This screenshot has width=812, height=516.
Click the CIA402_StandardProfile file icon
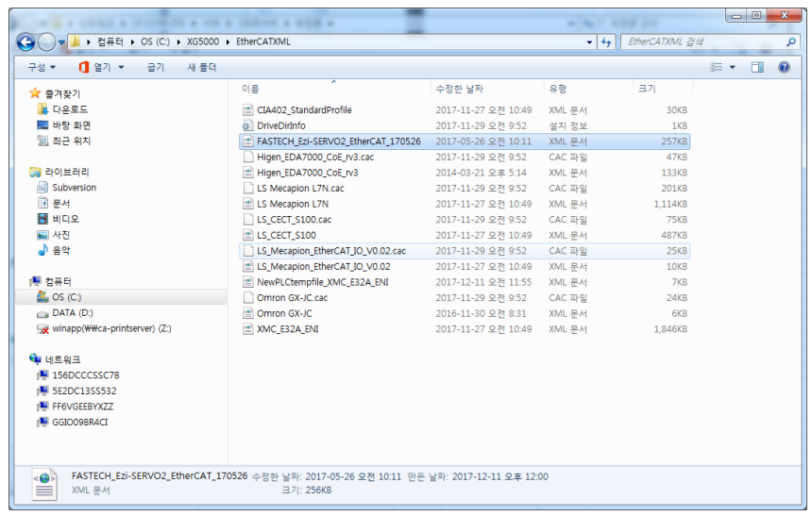pyautogui.click(x=248, y=109)
